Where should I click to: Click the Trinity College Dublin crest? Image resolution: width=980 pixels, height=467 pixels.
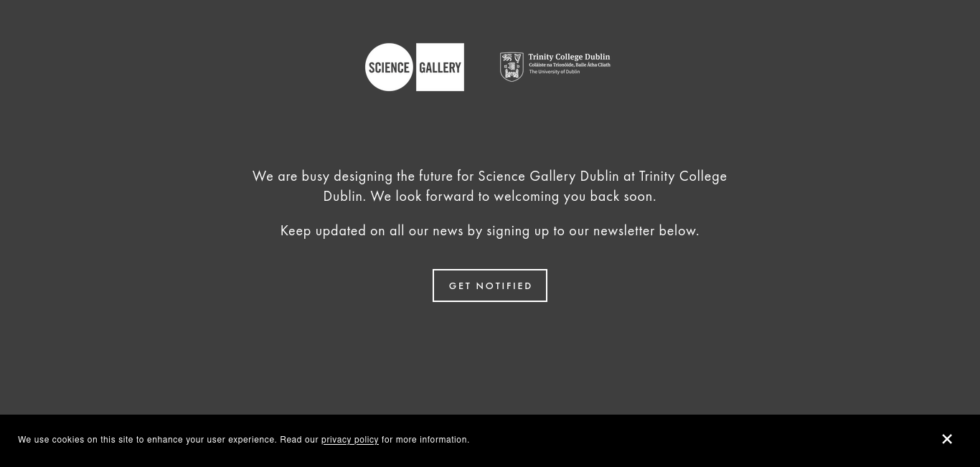512,67
